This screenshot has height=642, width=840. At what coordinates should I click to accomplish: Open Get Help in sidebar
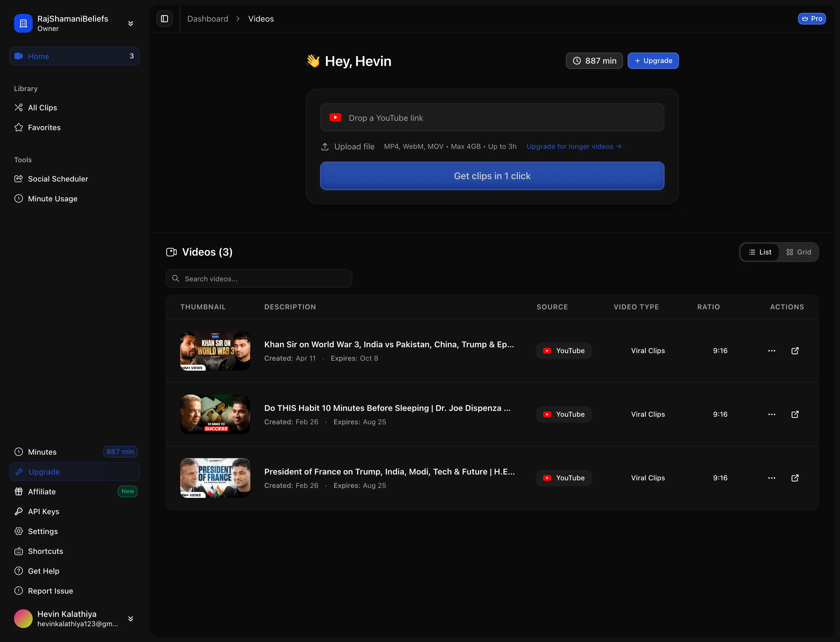[74, 571]
